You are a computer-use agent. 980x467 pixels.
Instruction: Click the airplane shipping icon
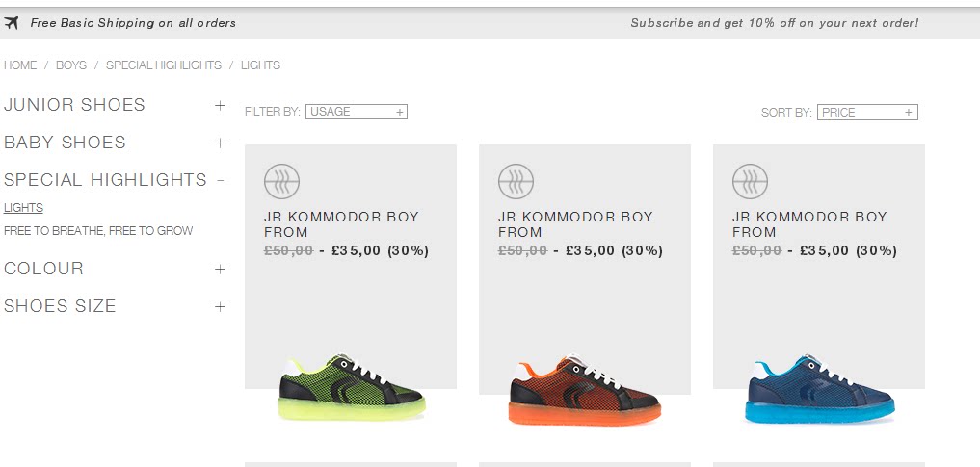12,23
